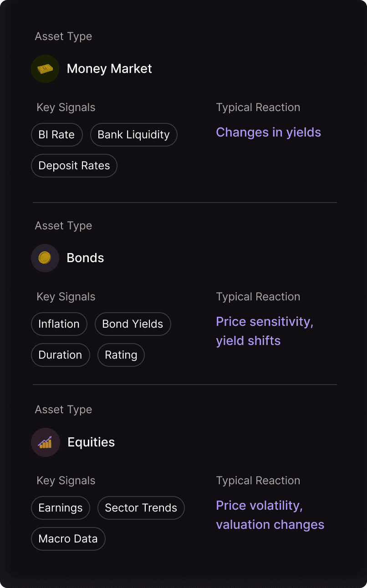Screen dimensions: 367x588
Task: Select the BI Rate signal chip
Action: 57,135
